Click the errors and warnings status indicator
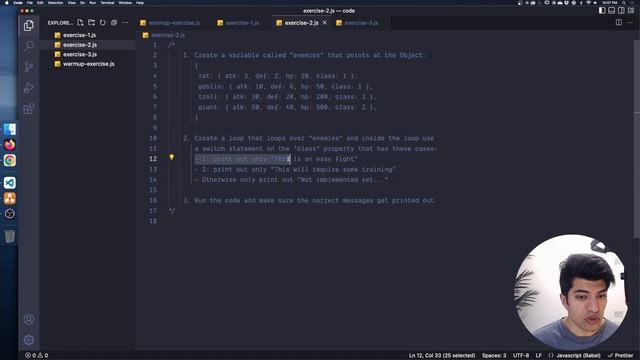This screenshot has width=640, height=360. [x=36, y=355]
